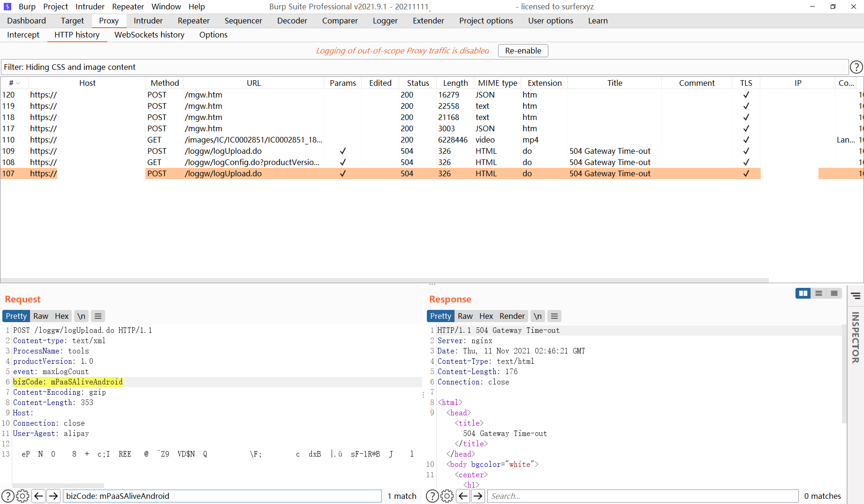Viewport: 864px width, 504px height.
Task: Switch to the Intercept sub-tab
Action: click(x=23, y=35)
